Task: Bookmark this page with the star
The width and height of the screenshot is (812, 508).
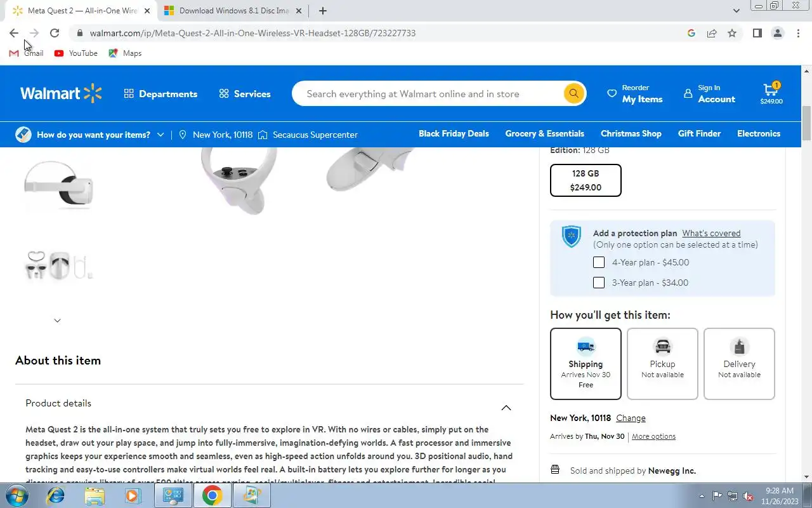Action: (x=732, y=33)
